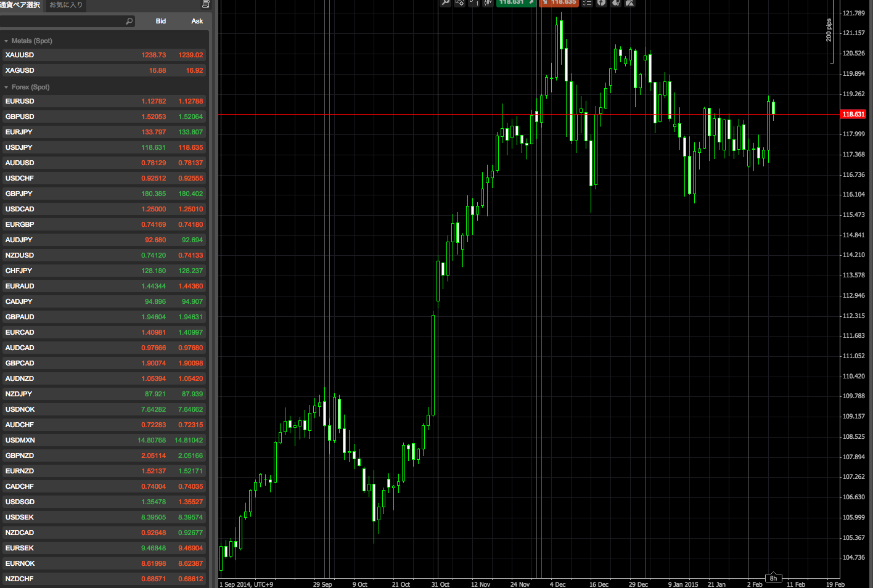Collapse the Metals (Spot) group
The height and width of the screenshot is (588, 873).
coord(6,41)
